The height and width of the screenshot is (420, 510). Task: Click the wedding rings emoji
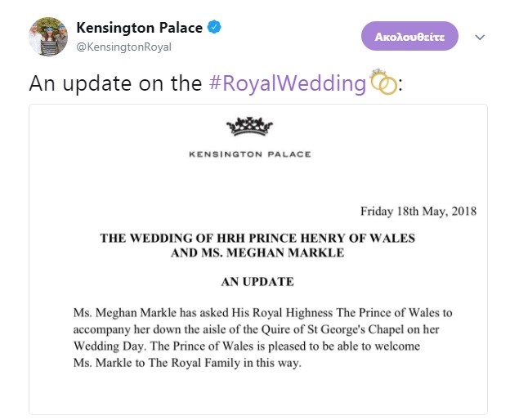383,83
